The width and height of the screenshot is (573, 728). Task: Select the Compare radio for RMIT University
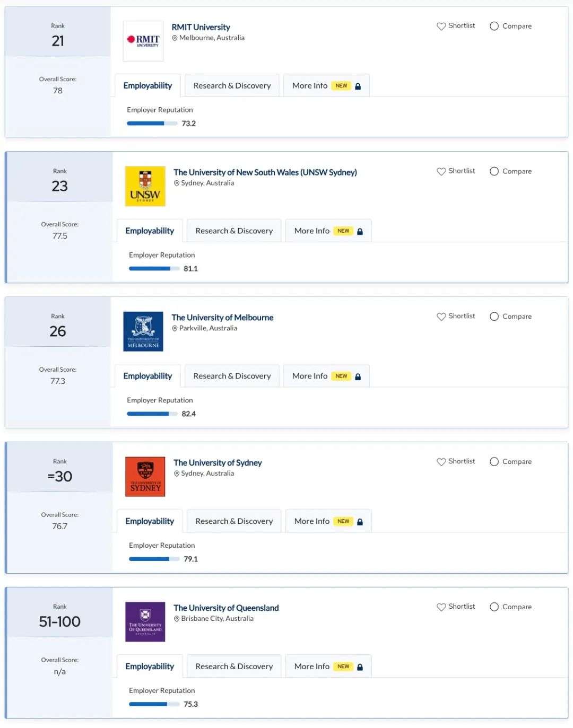[x=494, y=26]
